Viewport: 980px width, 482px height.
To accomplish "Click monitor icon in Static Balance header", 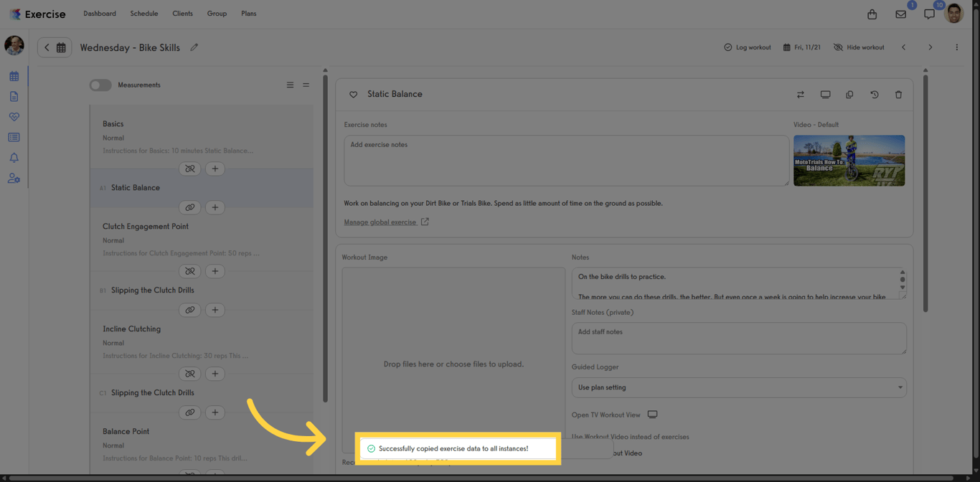I will [x=825, y=95].
